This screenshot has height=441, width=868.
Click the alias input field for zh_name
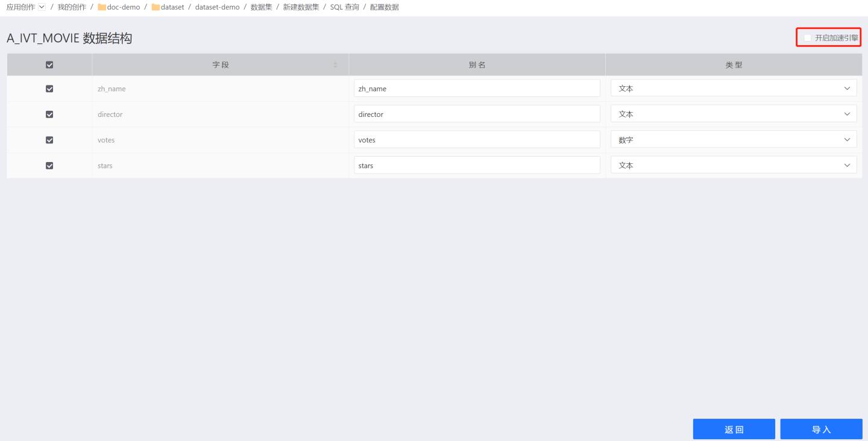(x=477, y=89)
